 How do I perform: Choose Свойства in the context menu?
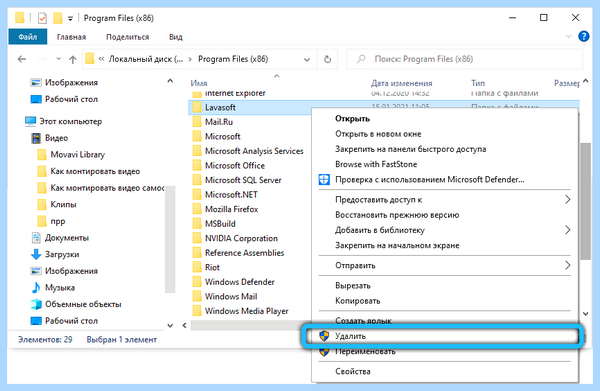[x=352, y=371]
